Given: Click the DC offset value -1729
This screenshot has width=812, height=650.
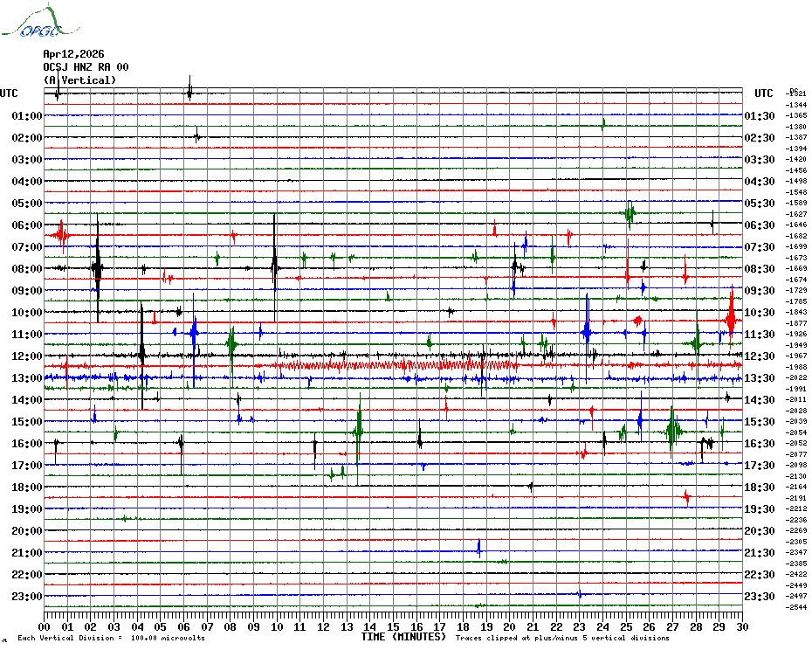Looking at the screenshot, I should (796, 290).
